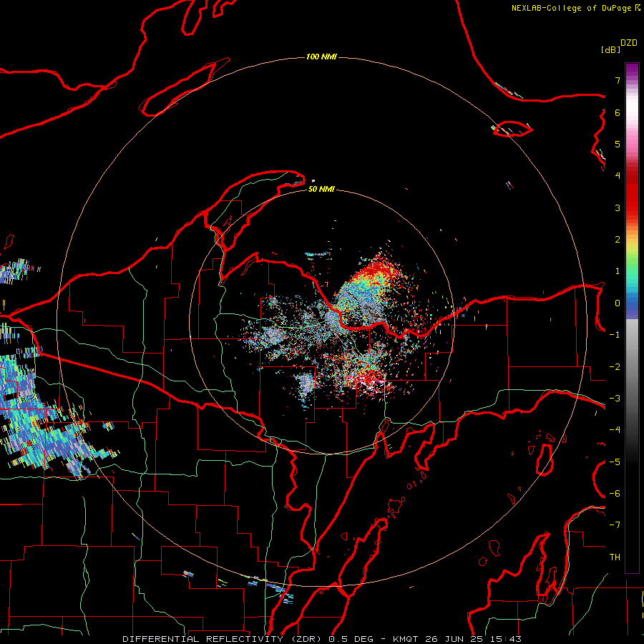Click the 1 value on the color scale

[x=618, y=271]
